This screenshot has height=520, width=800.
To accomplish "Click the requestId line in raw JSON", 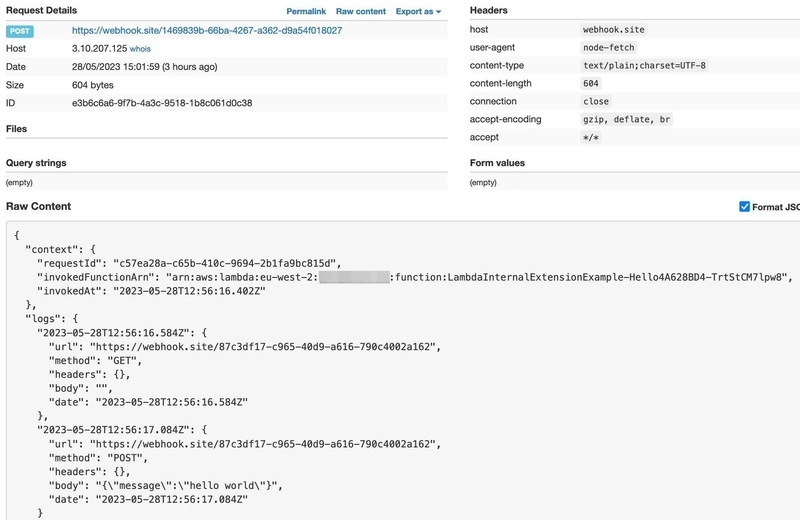I will [189, 263].
